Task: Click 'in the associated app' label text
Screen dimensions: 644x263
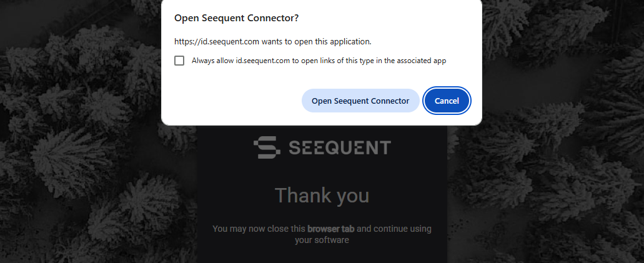Action: pos(410,61)
